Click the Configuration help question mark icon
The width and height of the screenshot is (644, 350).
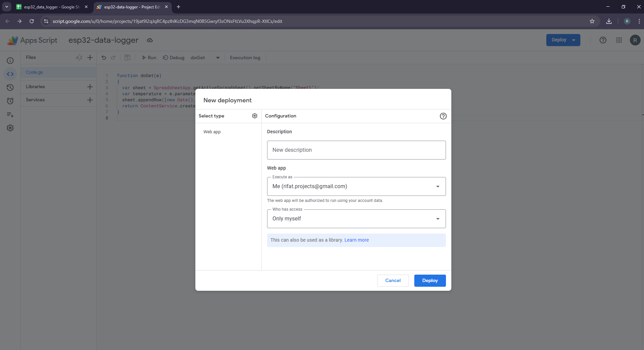pos(443,116)
